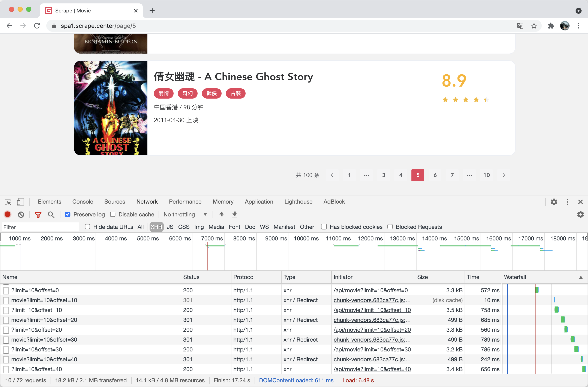Open the Lighthouse tab

(x=298, y=202)
